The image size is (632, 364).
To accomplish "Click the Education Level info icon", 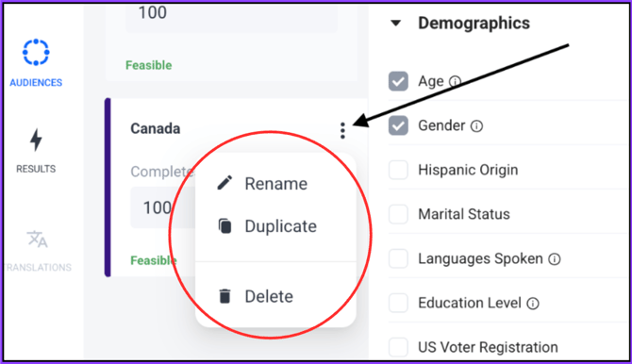I will click(x=533, y=303).
